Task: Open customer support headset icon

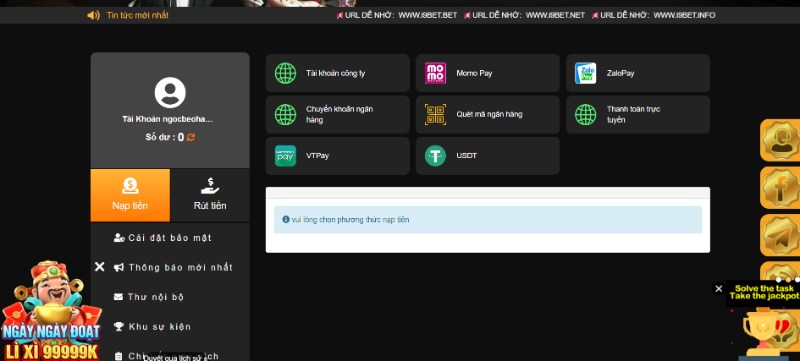Action: pos(780,140)
